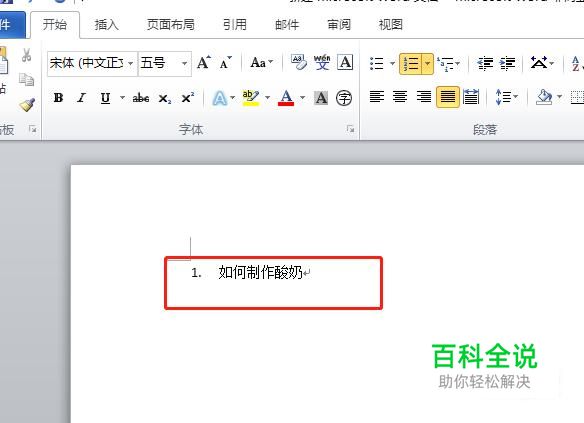Click Shrink Font button
The height and width of the screenshot is (423, 584).
(226, 63)
